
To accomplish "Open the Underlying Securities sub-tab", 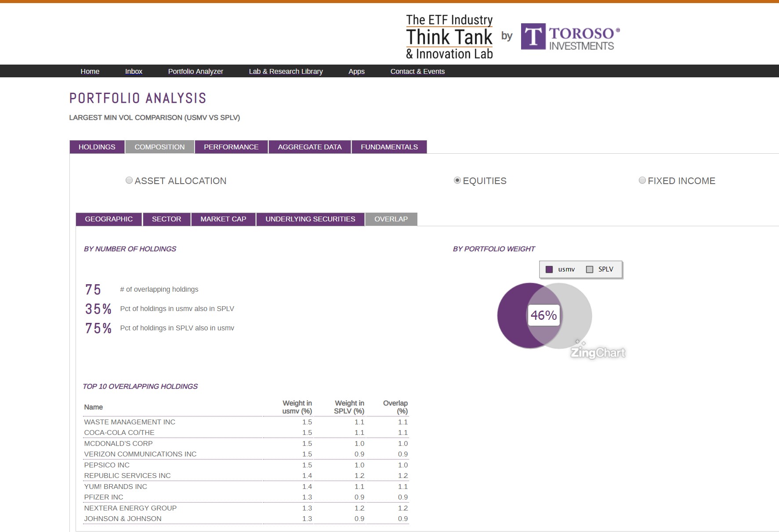I will point(310,219).
